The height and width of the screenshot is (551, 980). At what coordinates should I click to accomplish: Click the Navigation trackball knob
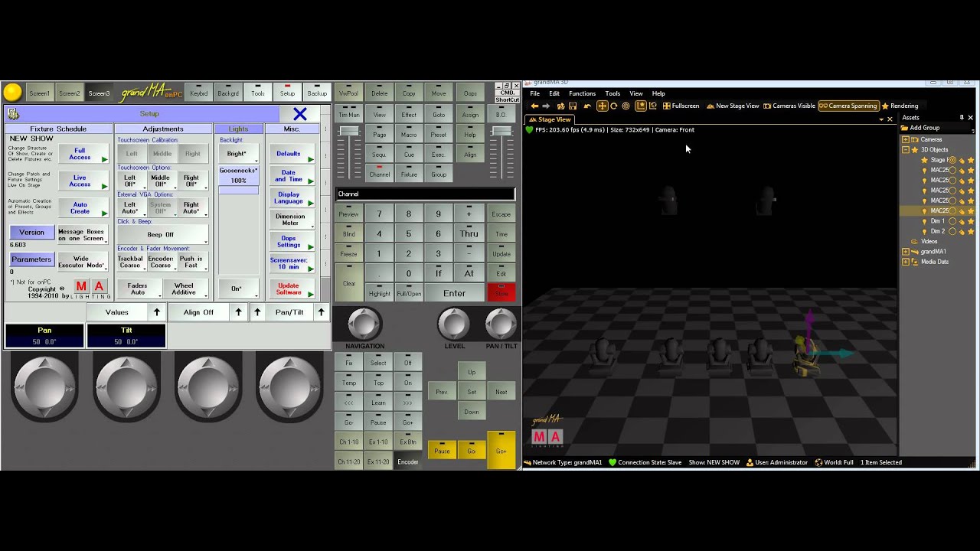point(364,324)
